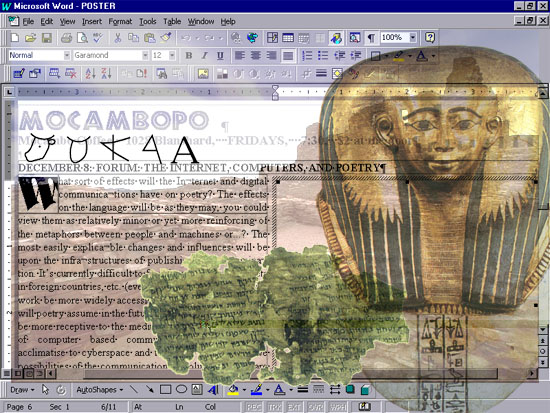Open the font size 12 dropdown
Image resolution: width=550 pixels, height=413 pixels.
click(x=172, y=55)
